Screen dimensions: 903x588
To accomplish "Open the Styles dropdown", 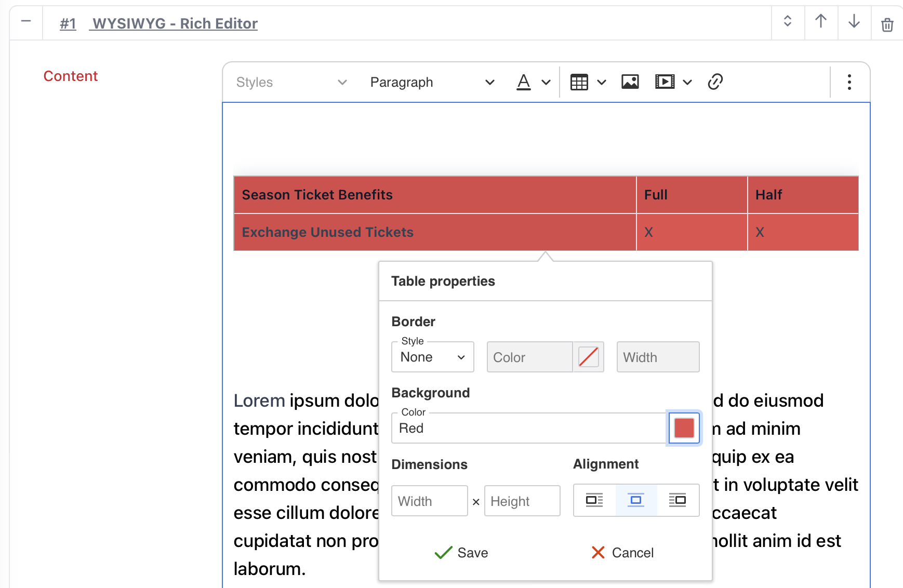I will (291, 82).
